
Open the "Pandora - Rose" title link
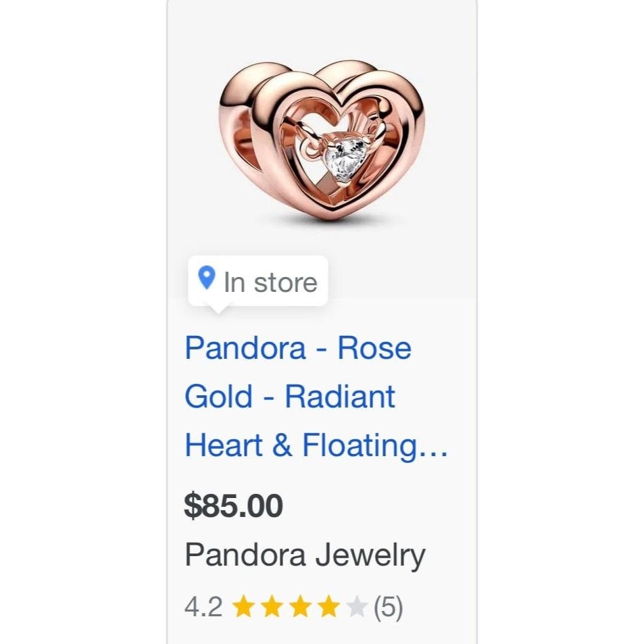298,348
